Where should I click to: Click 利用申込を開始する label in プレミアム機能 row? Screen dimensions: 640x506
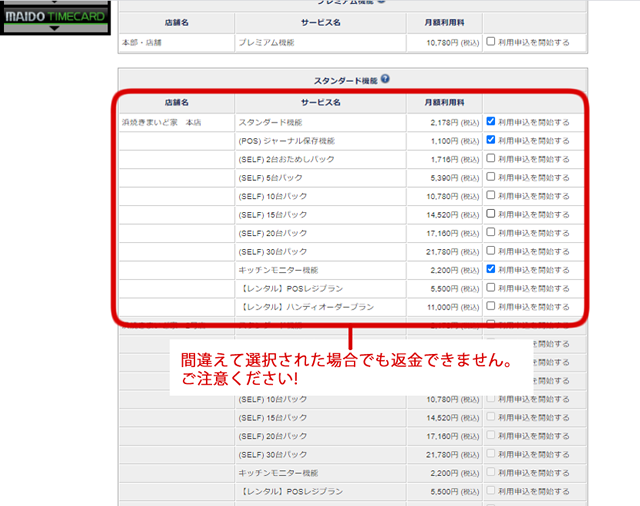point(534,42)
